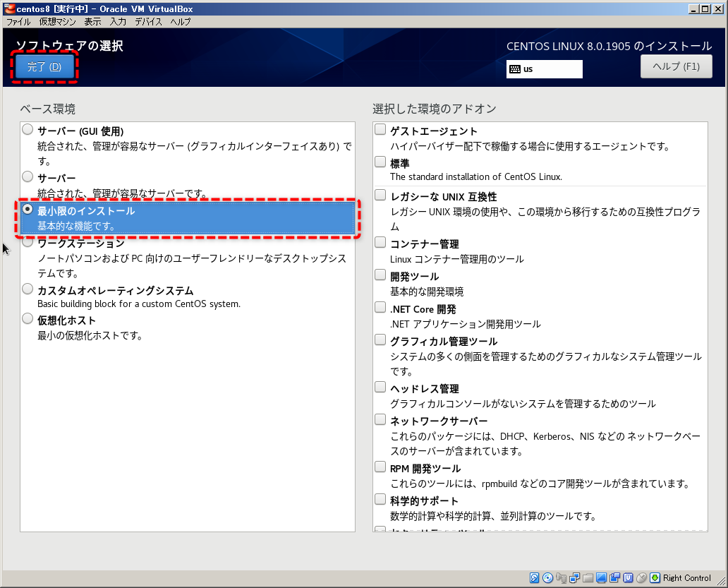This screenshot has width=728, height=588.
Task: Click the keyboard capture status icon
Action: pos(654,577)
